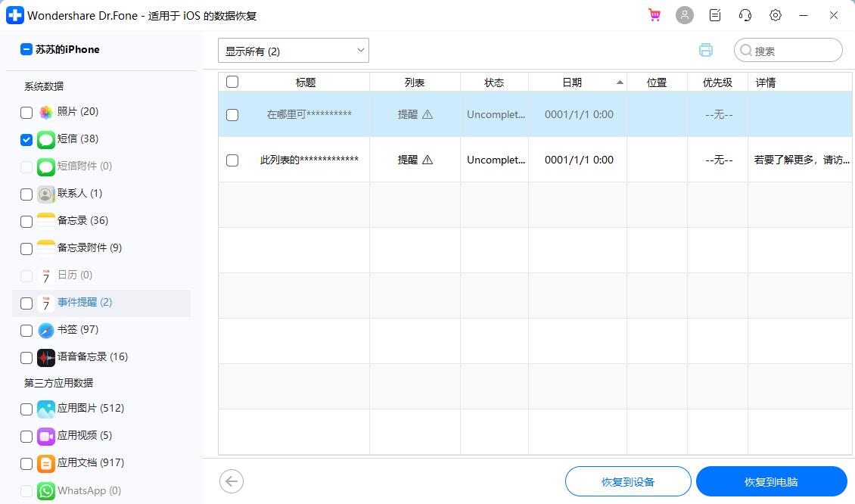The width and height of the screenshot is (855, 504).
Task: Expand the 显示所有 (2) dropdown
Action: tap(294, 51)
